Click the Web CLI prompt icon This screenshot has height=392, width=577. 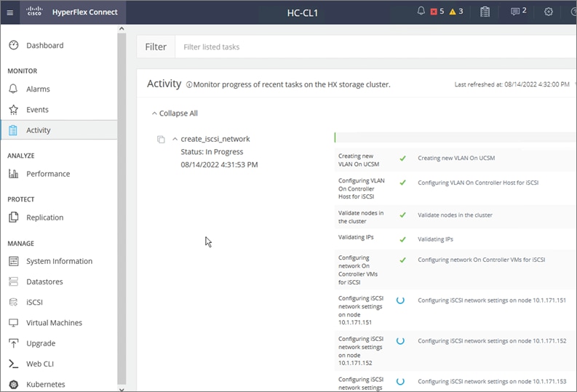(x=13, y=364)
